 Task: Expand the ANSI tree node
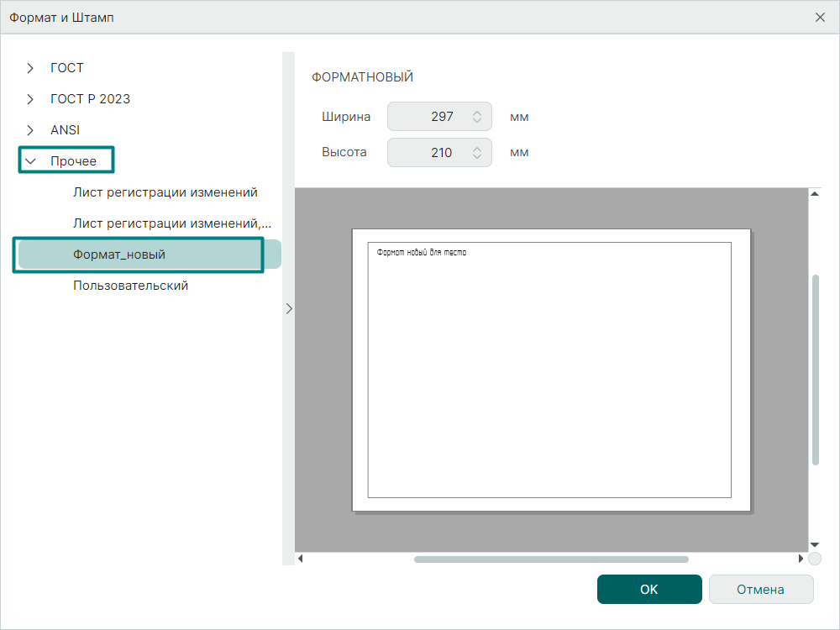click(x=30, y=130)
